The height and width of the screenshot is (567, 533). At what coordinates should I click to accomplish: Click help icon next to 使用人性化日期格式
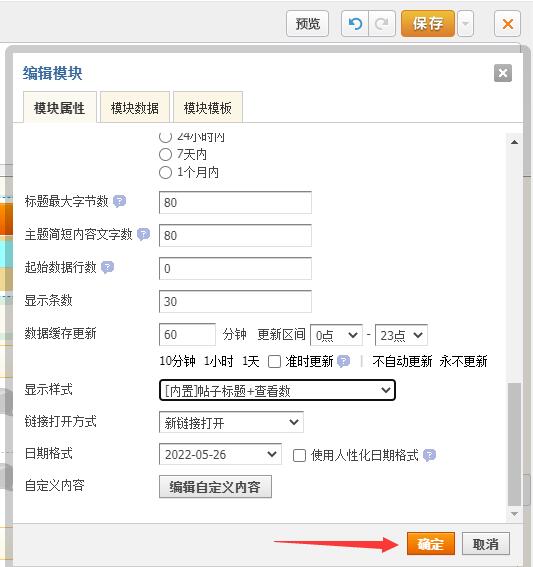click(x=429, y=455)
